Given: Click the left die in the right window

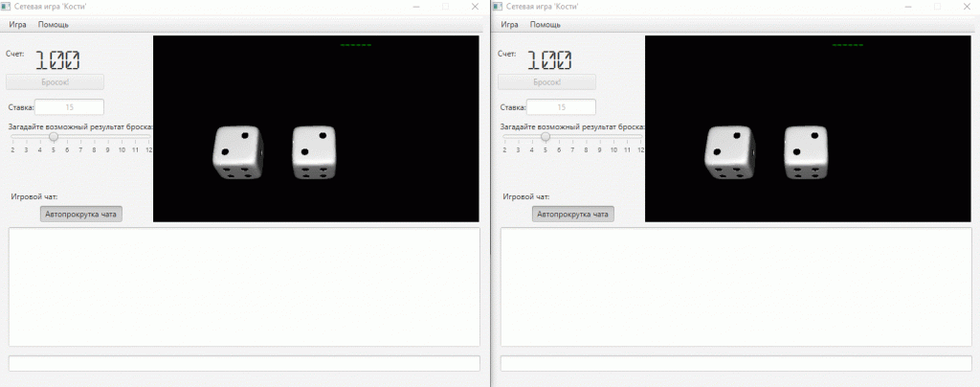Looking at the screenshot, I should pyautogui.click(x=729, y=152).
